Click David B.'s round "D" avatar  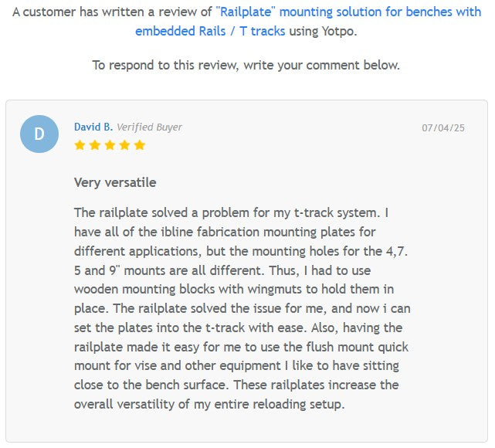click(x=39, y=134)
